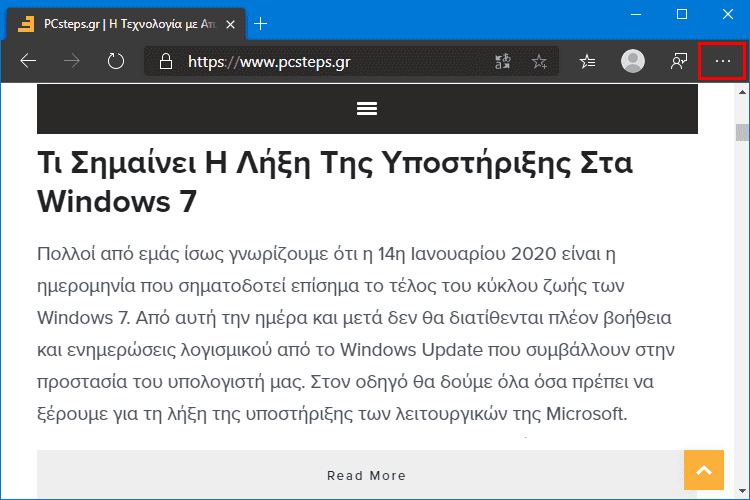The height and width of the screenshot is (500, 750).
Task: Jump to top with orange arrow button
Action: coord(704,470)
